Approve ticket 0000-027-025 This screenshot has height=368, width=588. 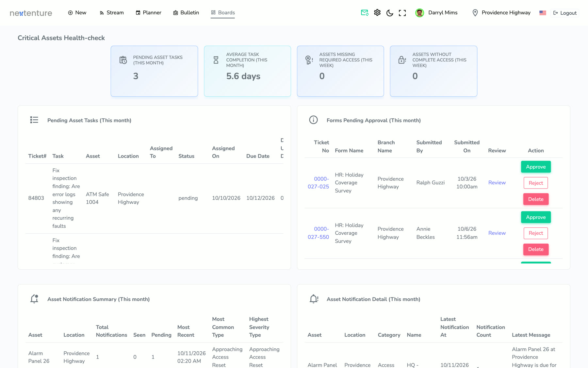coord(536,167)
